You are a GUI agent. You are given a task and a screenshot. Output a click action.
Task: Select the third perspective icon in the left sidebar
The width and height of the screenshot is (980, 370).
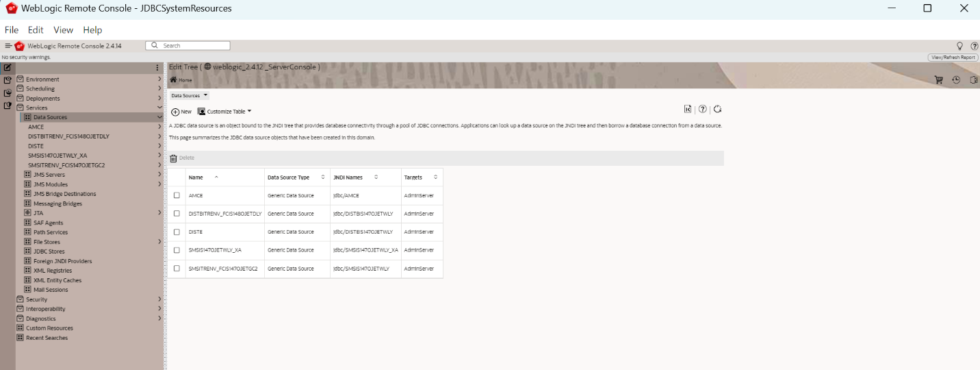click(x=8, y=93)
